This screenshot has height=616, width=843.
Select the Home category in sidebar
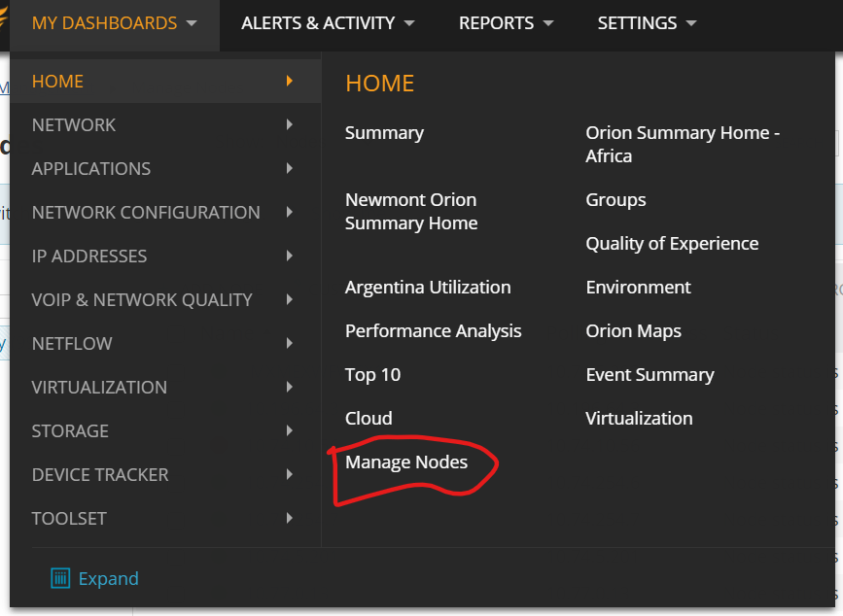[165, 81]
